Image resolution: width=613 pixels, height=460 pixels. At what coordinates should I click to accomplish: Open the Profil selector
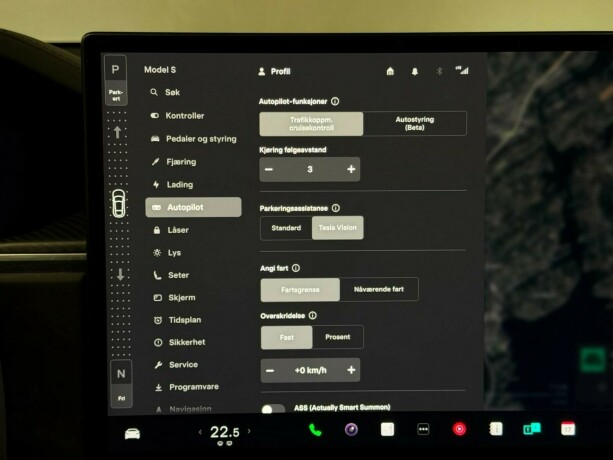point(274,72)
